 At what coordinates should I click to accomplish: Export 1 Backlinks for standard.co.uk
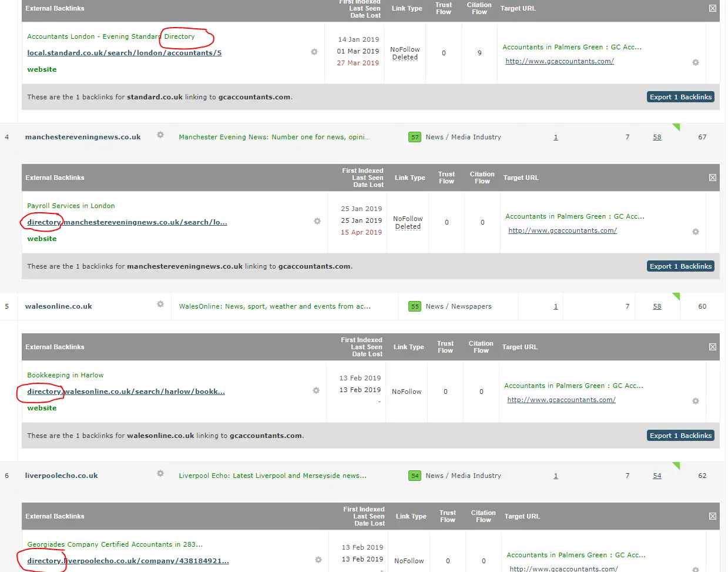tap(680, 97)
